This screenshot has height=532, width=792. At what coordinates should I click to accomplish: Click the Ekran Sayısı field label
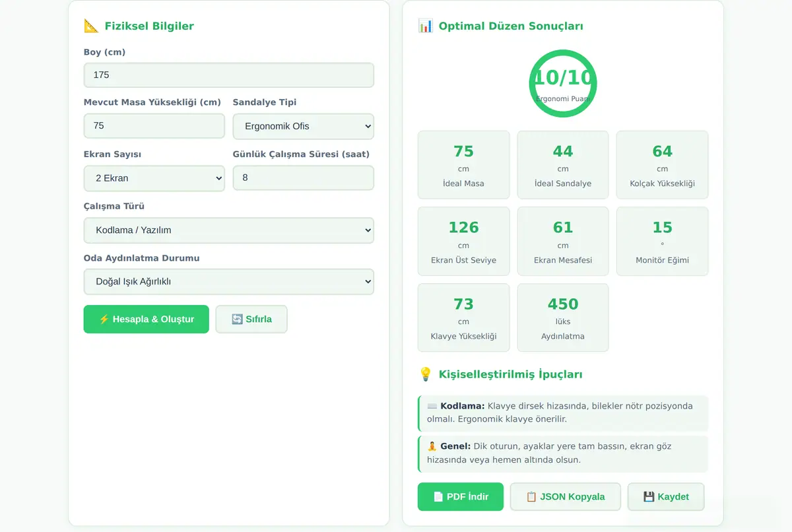coord(112,154)
